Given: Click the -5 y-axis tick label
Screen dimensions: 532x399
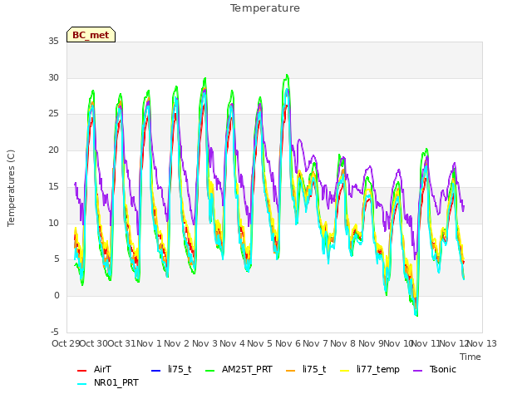Looking at the screenshot, I should click(x=55, y=332).
